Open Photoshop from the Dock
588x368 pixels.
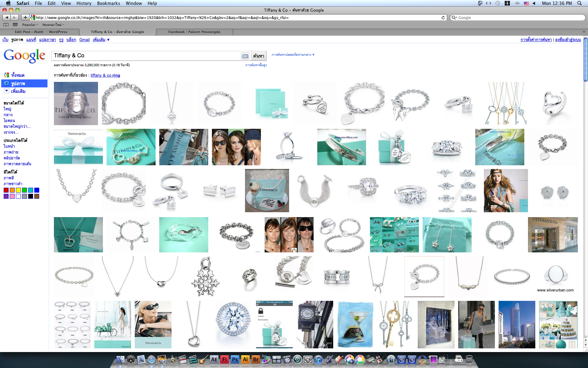235,359
